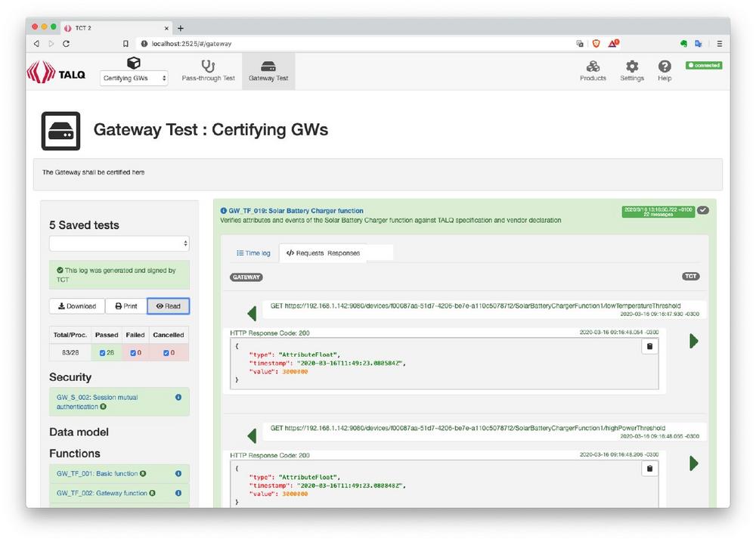Click the GATEWAY label badge

(x=246, y=277)
